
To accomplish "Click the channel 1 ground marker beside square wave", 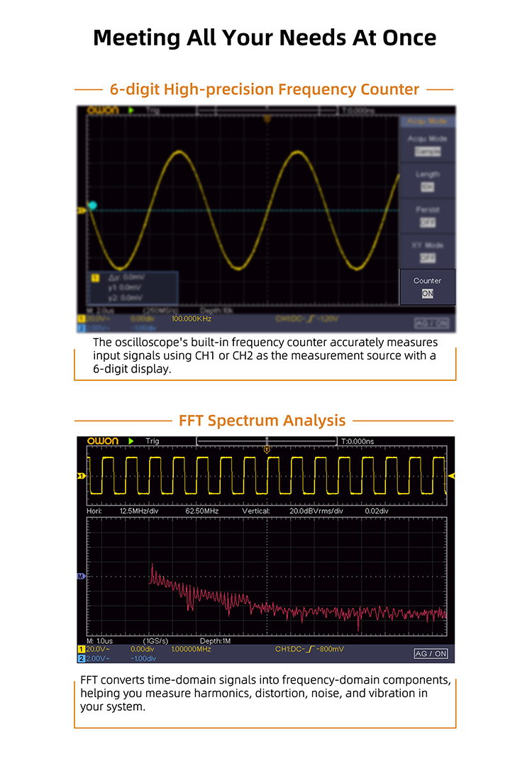I will pyautogui.click(x=81, y=476).
